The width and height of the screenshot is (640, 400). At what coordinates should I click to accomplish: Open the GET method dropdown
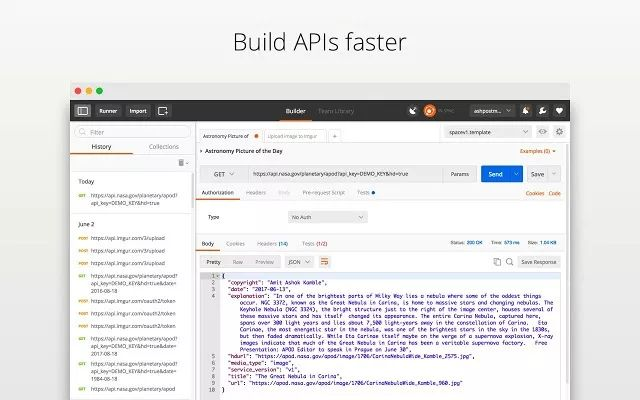[x=224, y=174]
